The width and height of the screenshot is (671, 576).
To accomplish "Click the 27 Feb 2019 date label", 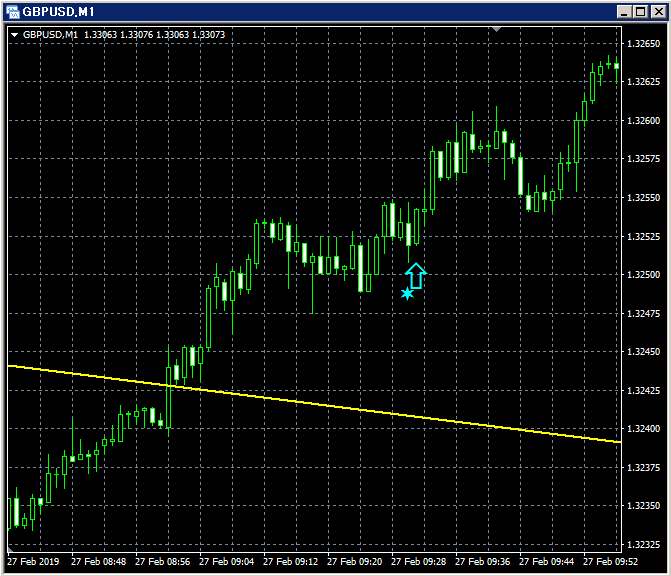I will click(33, 561).
